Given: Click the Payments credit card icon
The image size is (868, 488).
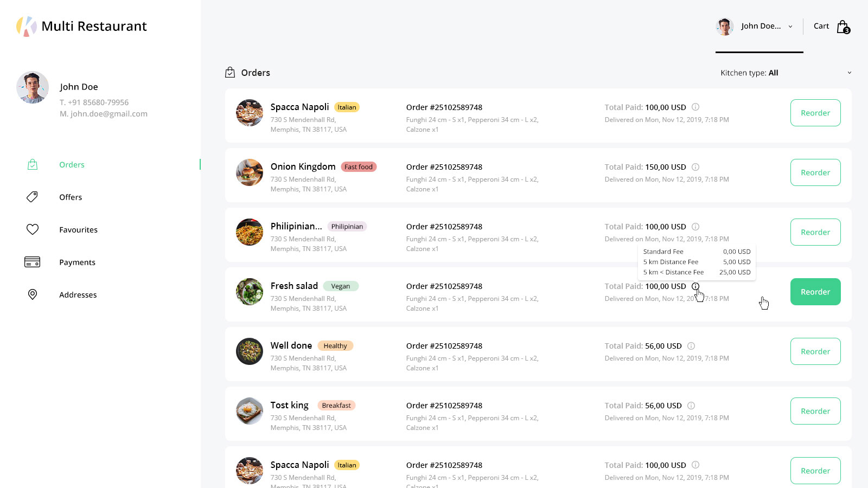Looking at the screenshot, I should coord(33,262).
